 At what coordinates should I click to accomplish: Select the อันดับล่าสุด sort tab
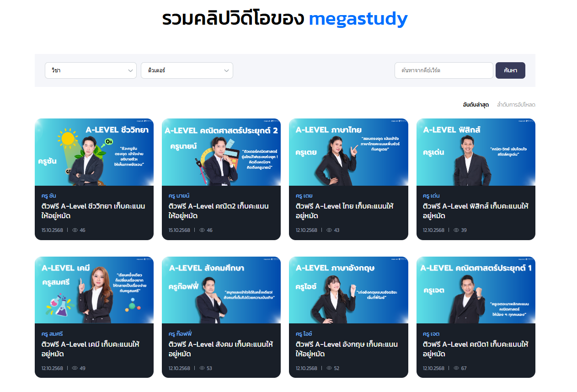click(x=476, y=105)
